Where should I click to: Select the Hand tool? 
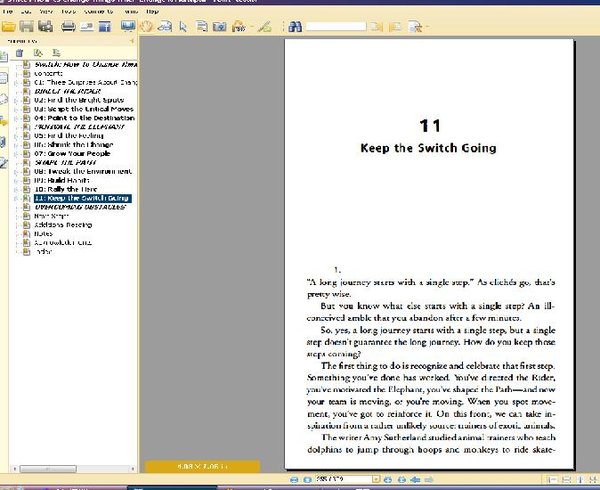[146, 26]
